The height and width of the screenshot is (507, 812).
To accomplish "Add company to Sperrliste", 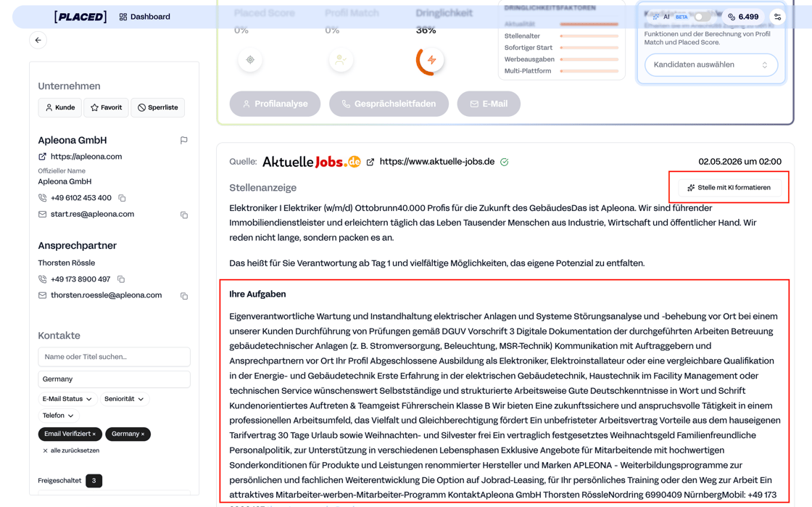I will click(x=157, y=107).
